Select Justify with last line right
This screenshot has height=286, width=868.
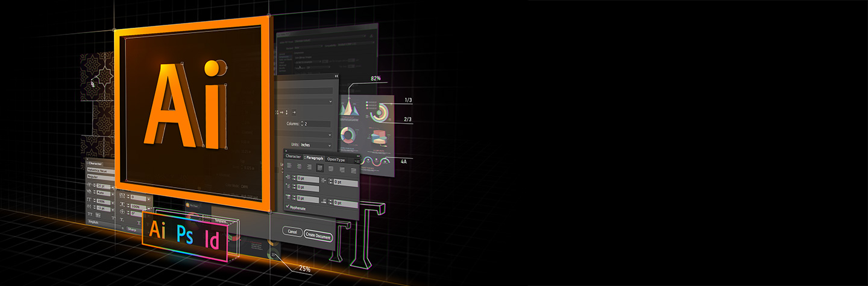[x=342, y=170]
